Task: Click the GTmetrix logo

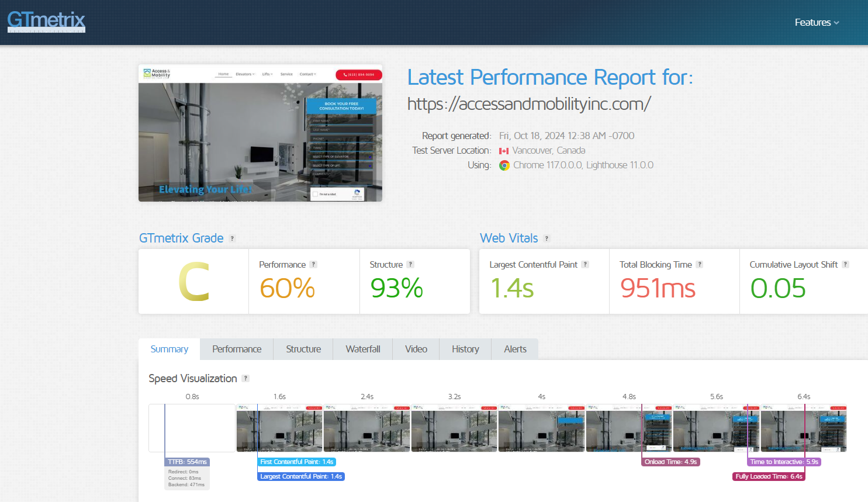Action: (x=46, y=22)
